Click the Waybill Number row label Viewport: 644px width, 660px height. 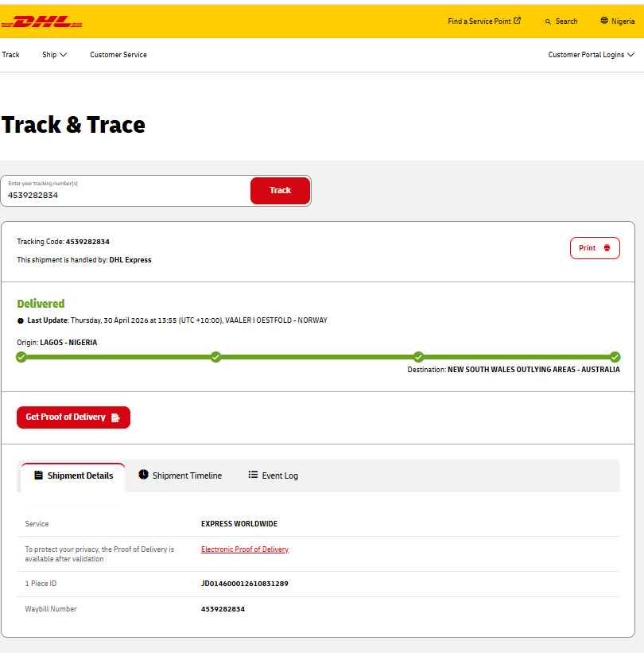51,609
